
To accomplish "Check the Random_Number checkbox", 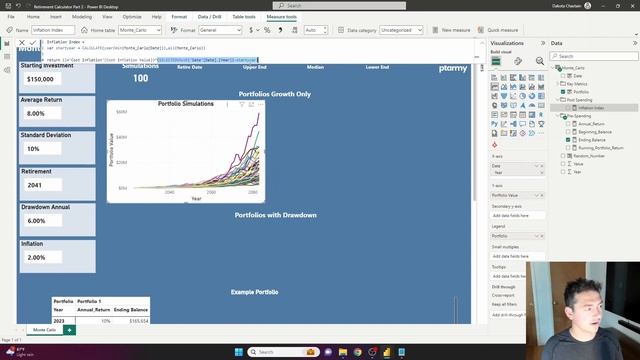I will click(563, 156).
